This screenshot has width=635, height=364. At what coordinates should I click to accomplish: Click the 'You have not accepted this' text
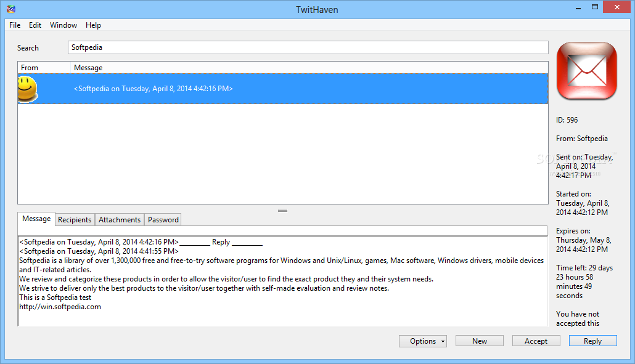(x=578, y=318)
